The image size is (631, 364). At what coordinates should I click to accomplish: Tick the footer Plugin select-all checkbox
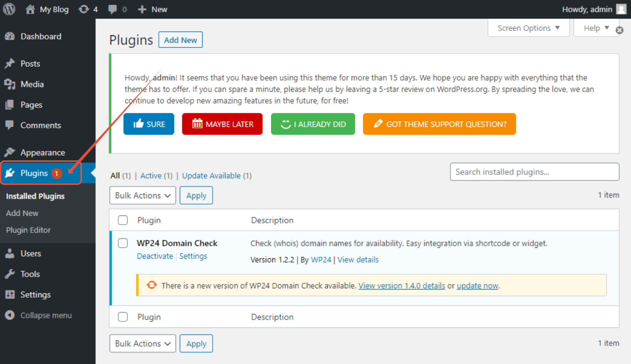point(123,317)
